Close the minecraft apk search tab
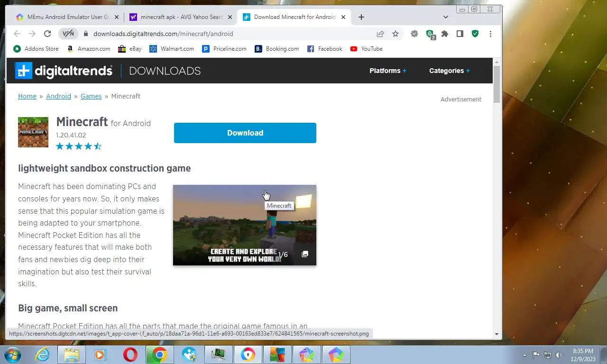Image resolution: width=607 pixels, height=364 pixels. [230, 17]
